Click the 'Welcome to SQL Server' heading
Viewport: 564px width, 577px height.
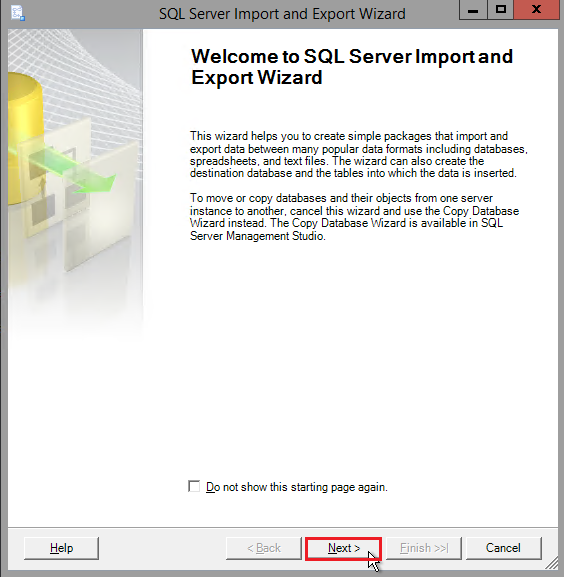coord(352,67)
